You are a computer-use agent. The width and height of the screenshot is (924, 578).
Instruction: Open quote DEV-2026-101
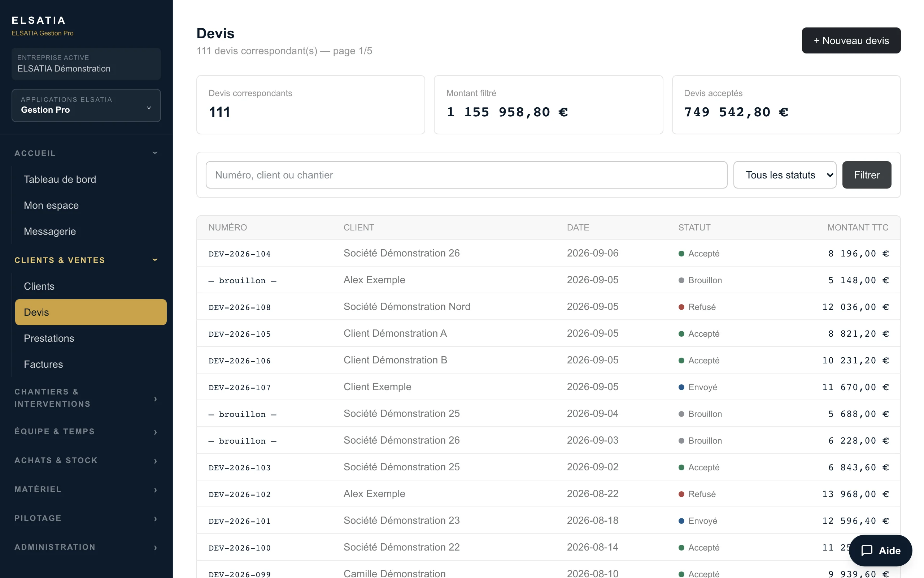click(x=239, y=521)
